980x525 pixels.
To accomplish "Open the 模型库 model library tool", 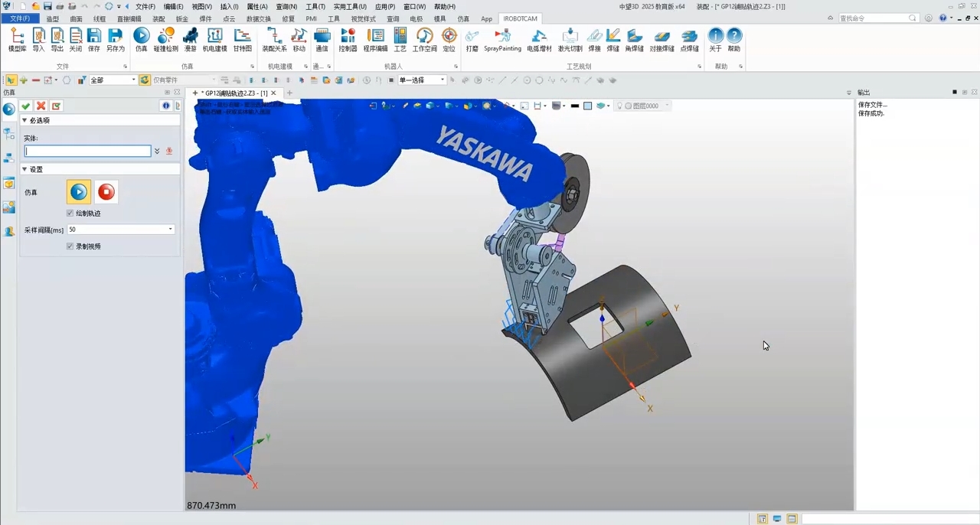I will 17,40.
